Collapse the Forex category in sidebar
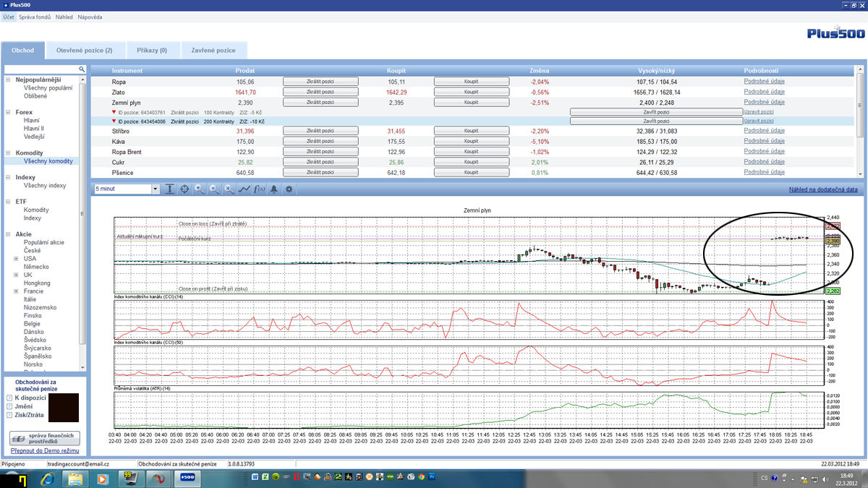The image size is (868, 488). click(9, 112)
